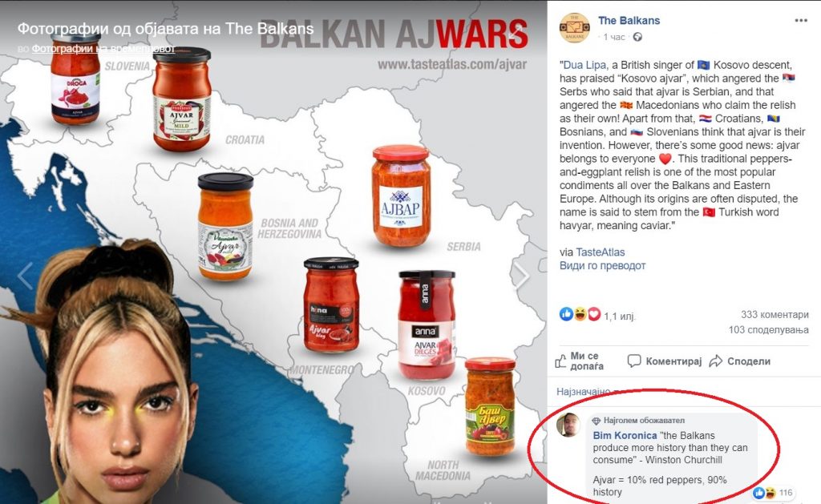Open the TasteAtlas source link
The image size is (821, 504).
[600, 252]
